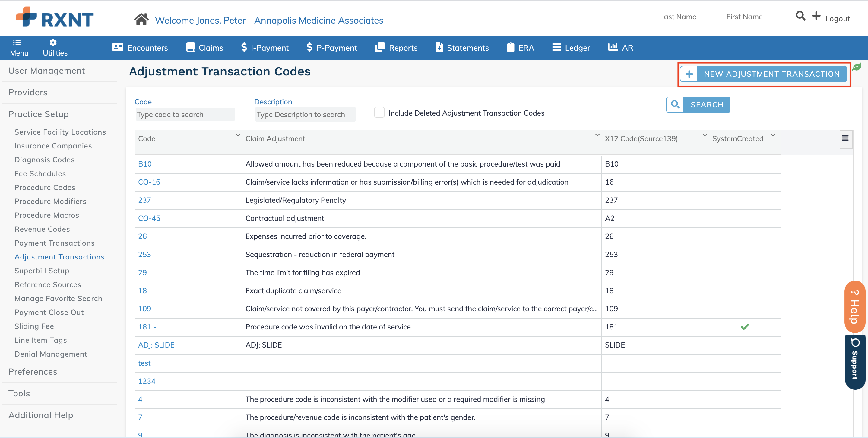Click the green leaf icon
The width and height of the screenshot is (868, 438).
click(x=856, y=67)
